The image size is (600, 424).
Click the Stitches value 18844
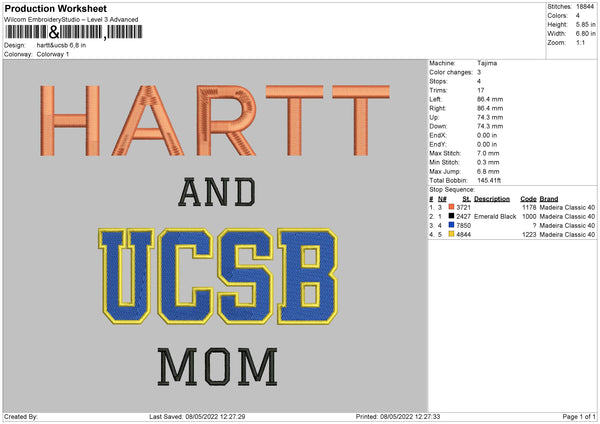click(x=585, y=7)
